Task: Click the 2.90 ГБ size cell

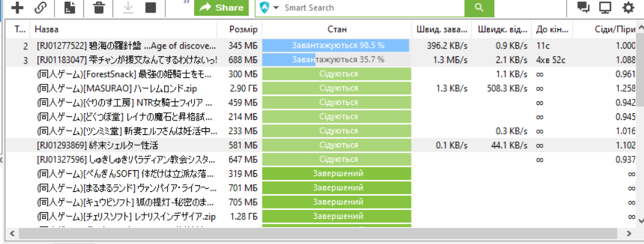Action: coord(244,88)
